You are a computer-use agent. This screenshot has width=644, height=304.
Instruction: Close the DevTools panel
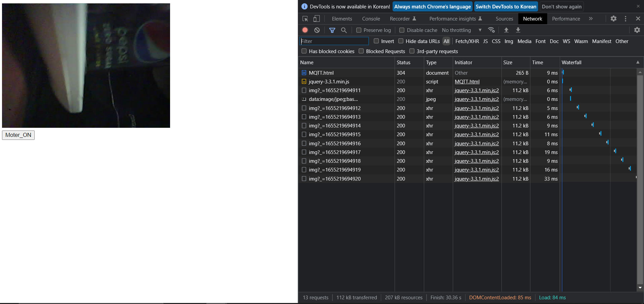tap(638, 19)
